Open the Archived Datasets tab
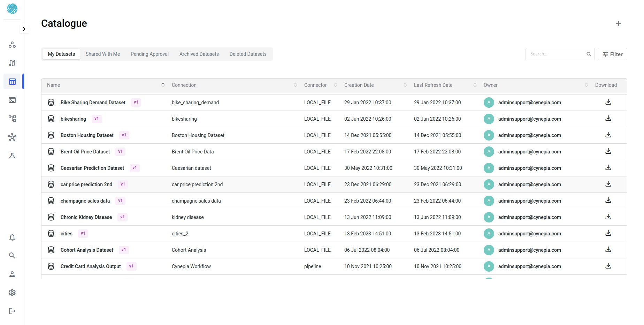644x325 pixels. coord(199,54)
